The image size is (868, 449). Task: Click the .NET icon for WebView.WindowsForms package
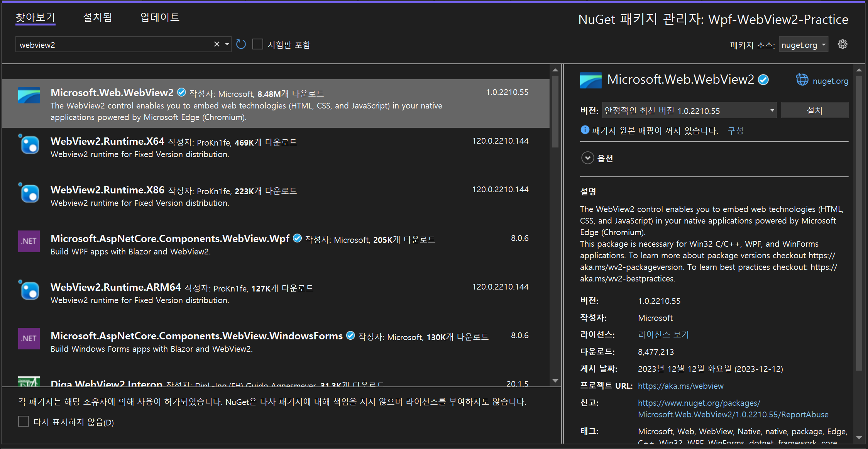click(29, 338)
